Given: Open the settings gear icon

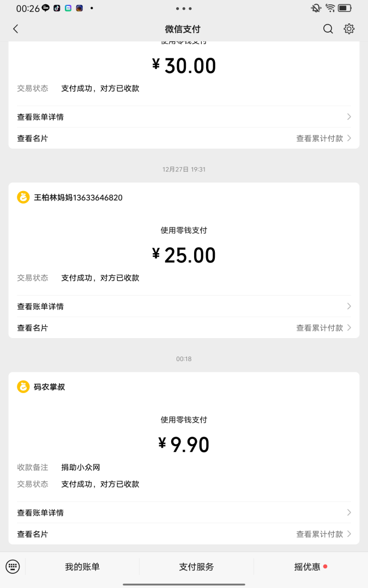Looking at the screenshot, I should tap(349, 29).
